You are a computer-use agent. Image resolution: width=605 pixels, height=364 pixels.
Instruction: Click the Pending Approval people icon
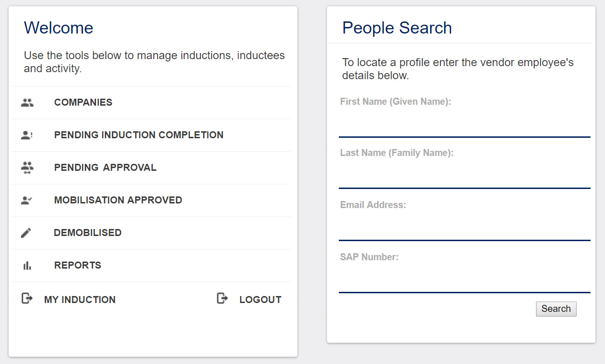[27, 168]
